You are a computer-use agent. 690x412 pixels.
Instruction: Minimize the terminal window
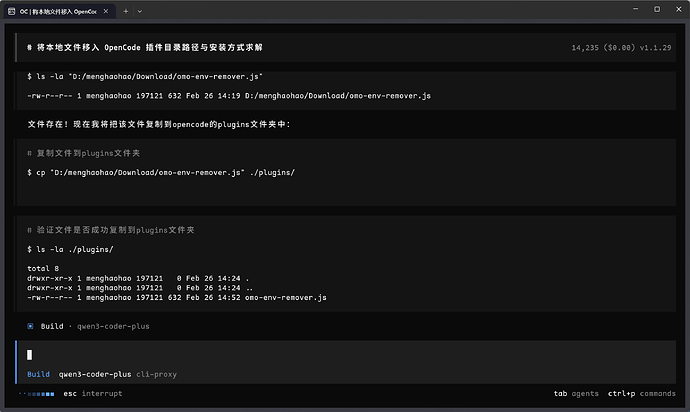pyautogui.click(x=635, y=9)
